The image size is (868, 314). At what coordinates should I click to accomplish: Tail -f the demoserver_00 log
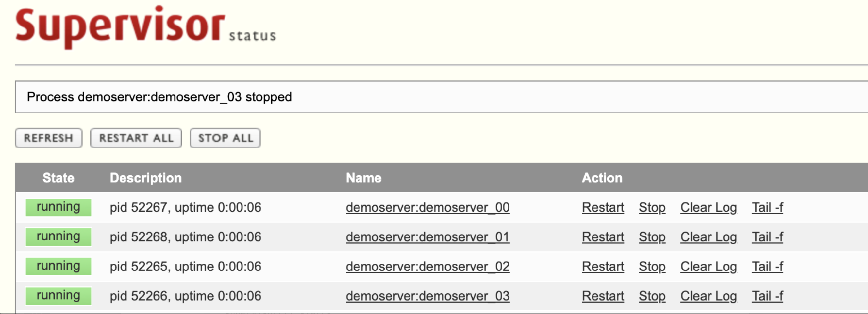pos(767,207)
